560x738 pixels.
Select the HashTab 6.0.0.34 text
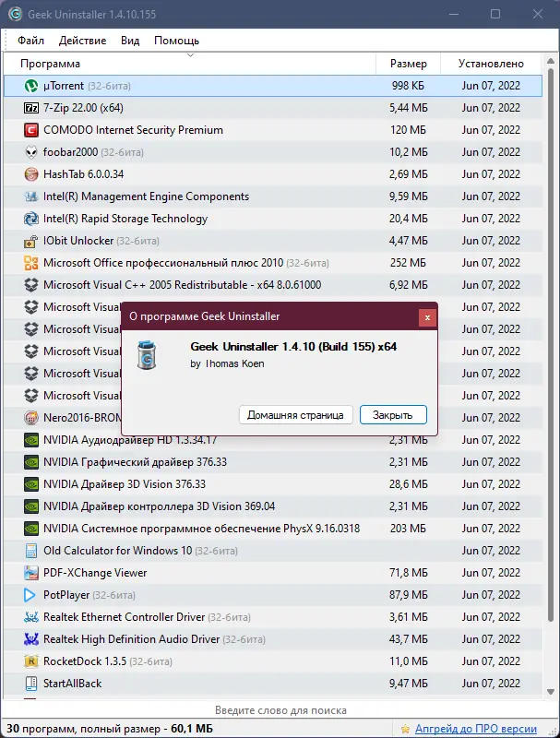pyautogui.click(x=83, y=174)
